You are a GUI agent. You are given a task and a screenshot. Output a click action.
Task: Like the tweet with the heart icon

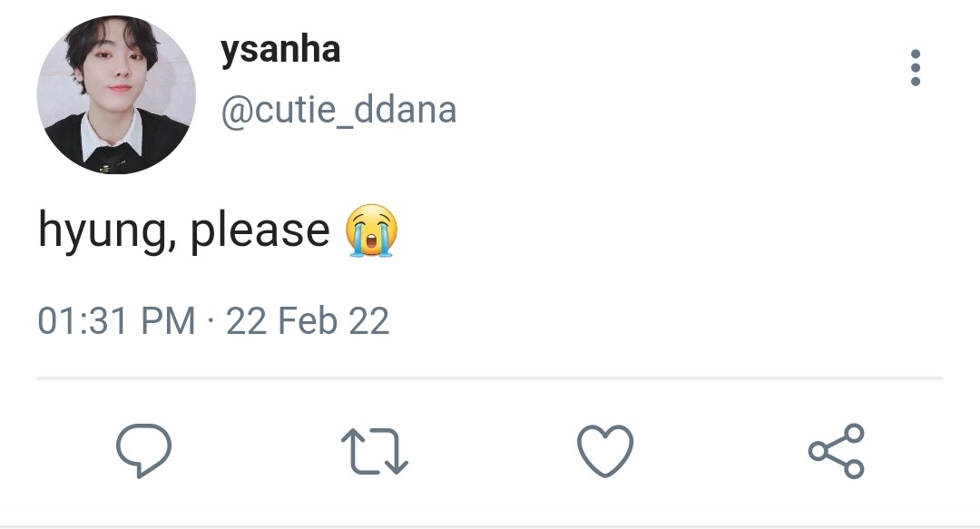(x=605, y=451)
